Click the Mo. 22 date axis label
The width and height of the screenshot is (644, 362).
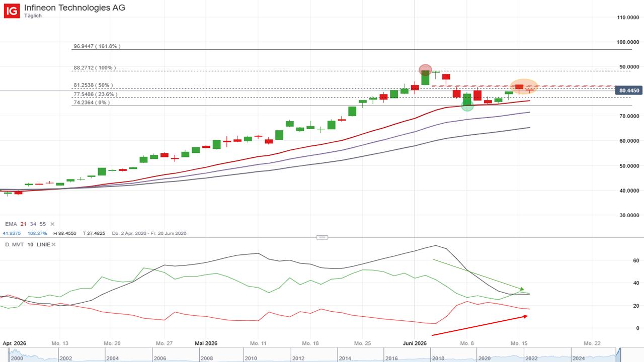592,343
